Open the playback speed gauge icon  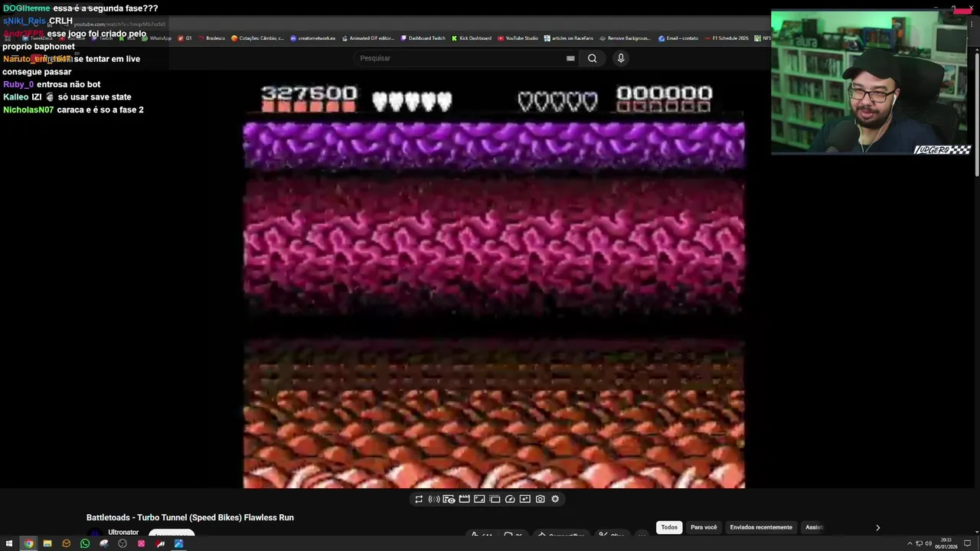[510, 499]
